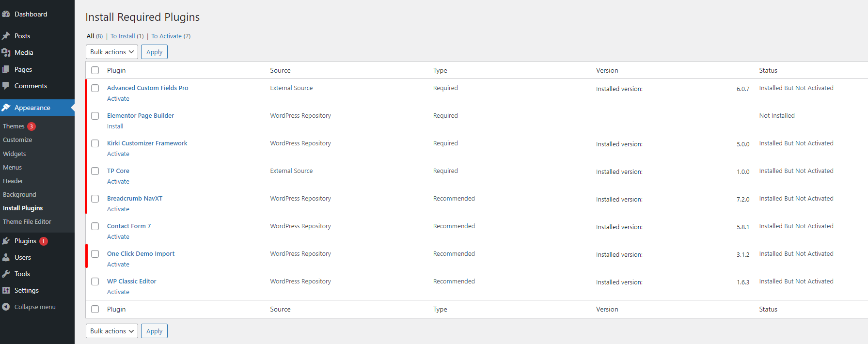Check the Advanced Custom Fields Pro checkbox
This screenshot has height=344, width=868.
(95, 88)
